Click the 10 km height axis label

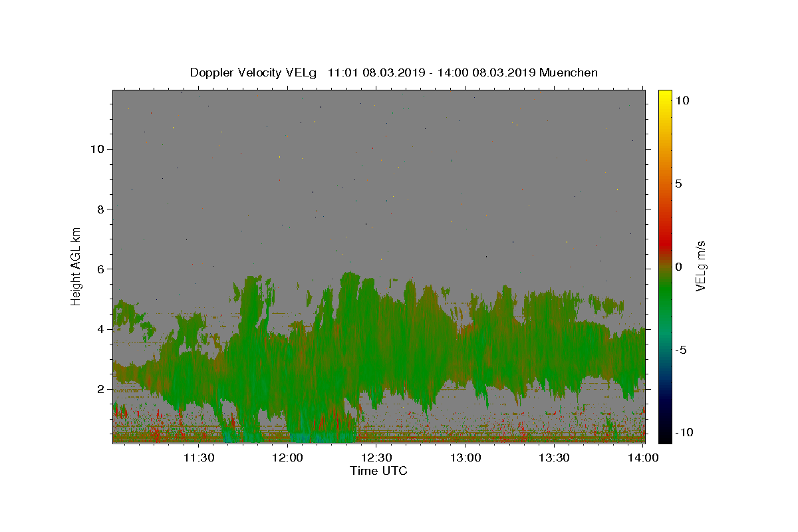coord(96,149)
